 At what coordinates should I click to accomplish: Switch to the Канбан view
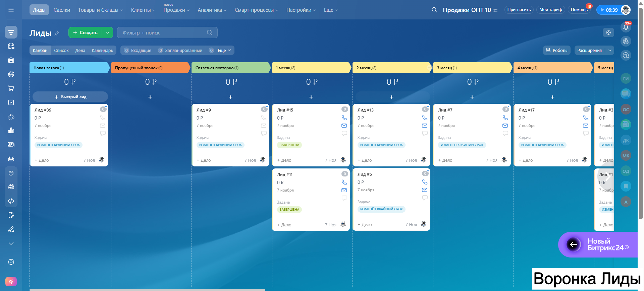click(40, 51)
